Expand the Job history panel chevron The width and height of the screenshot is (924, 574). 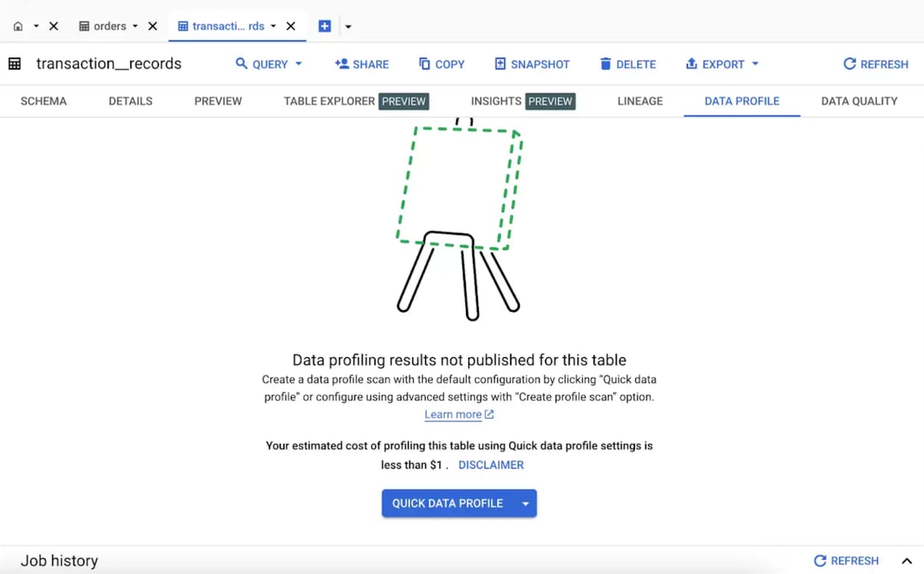point(906,561)
